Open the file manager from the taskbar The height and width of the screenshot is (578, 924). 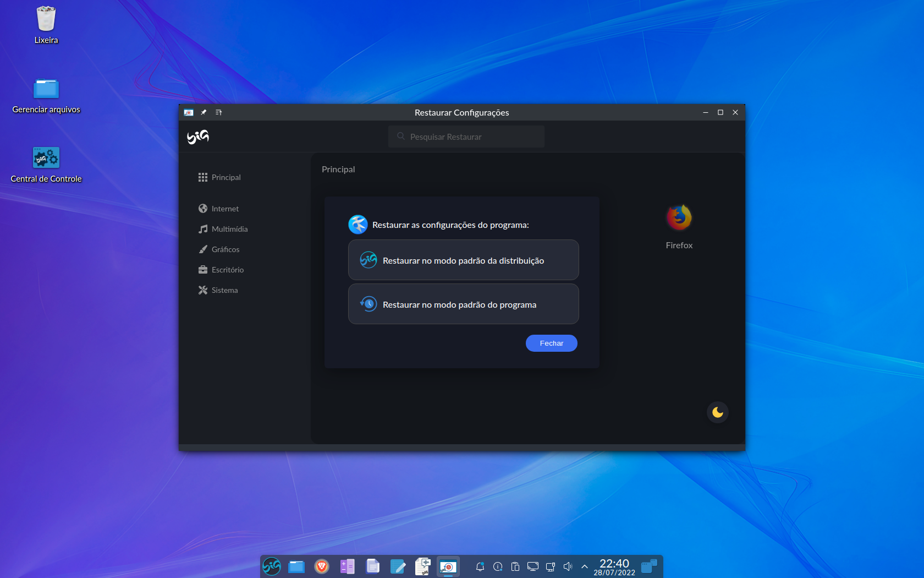(296, 566)
